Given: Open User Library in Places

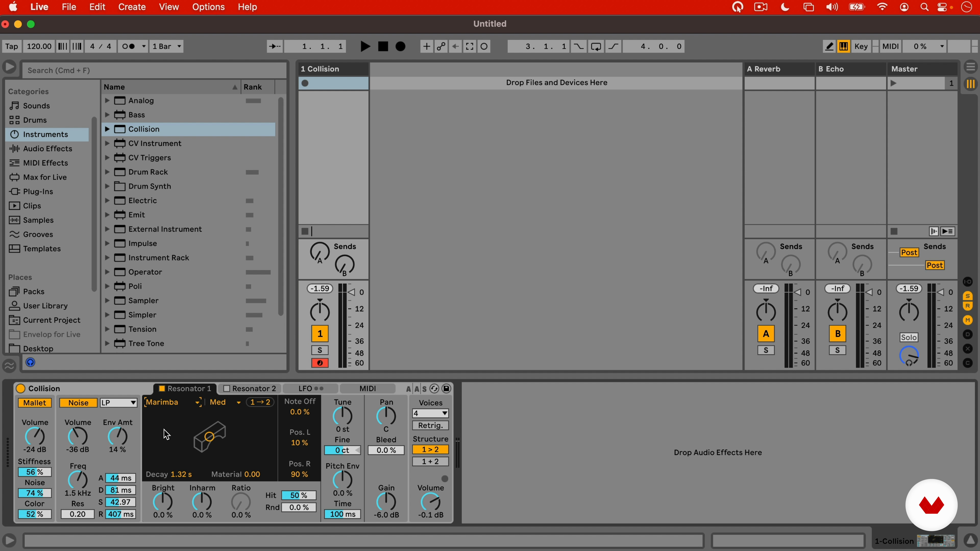Looking at the screenshot, I should (x=45, y=306).
